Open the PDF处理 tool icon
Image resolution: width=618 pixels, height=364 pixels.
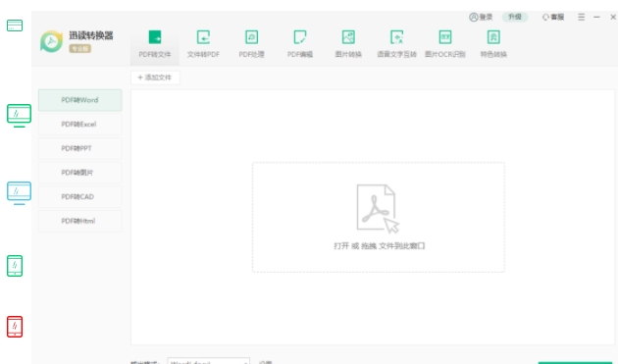click(251, 37)
